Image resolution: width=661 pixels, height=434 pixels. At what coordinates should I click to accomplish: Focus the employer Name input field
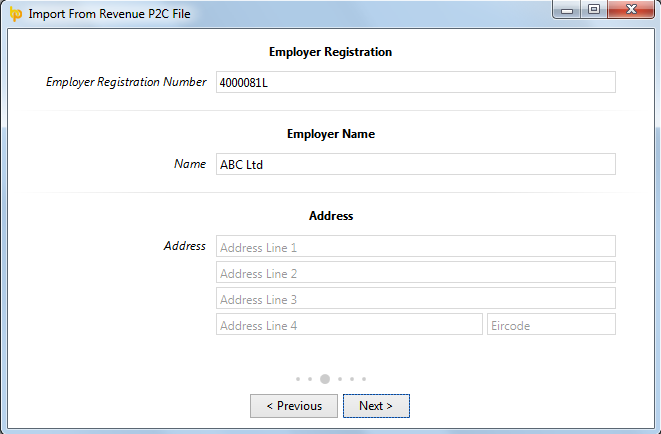coord(416,164)
